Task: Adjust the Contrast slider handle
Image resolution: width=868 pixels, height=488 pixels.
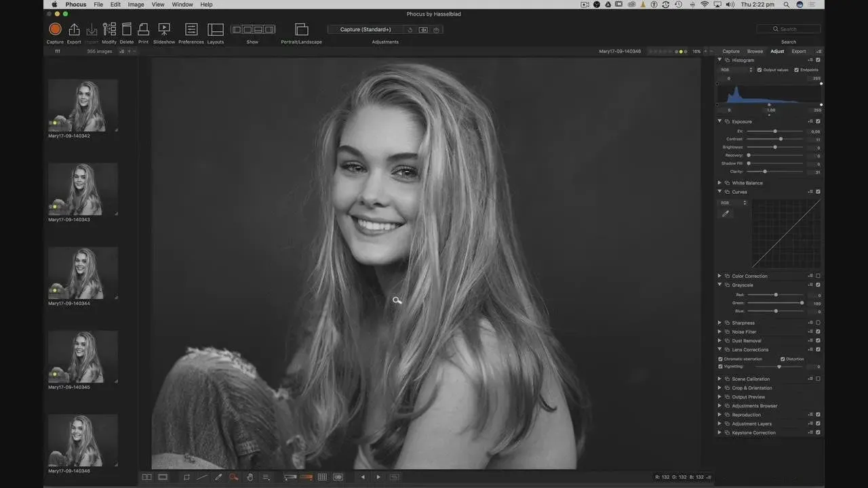Action: (x=781, y=139)
